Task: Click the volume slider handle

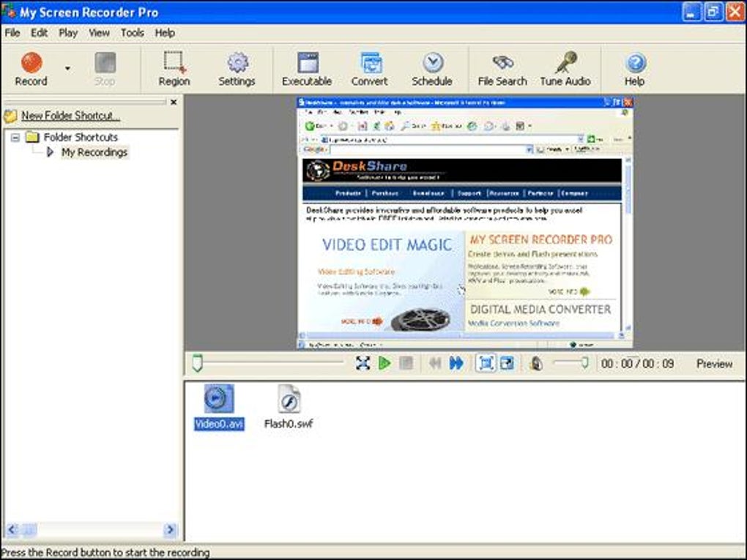Action: click(584, 363)
